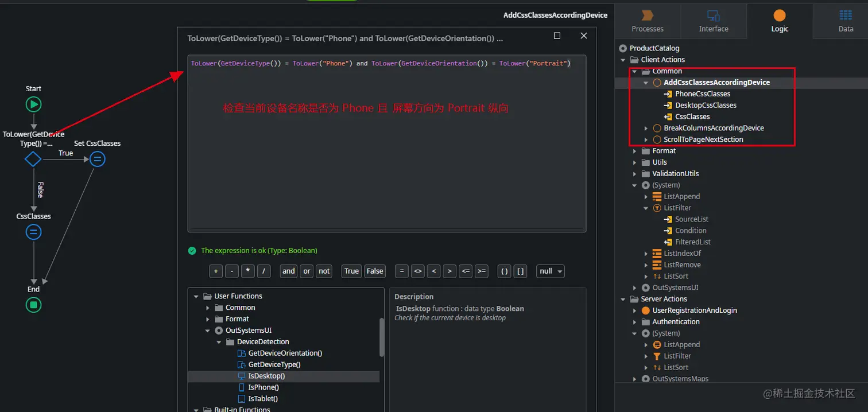The image size is (868, 412).
Task: Click the PhoneCssClasses input parameter icon
Action: click(668, 94)
